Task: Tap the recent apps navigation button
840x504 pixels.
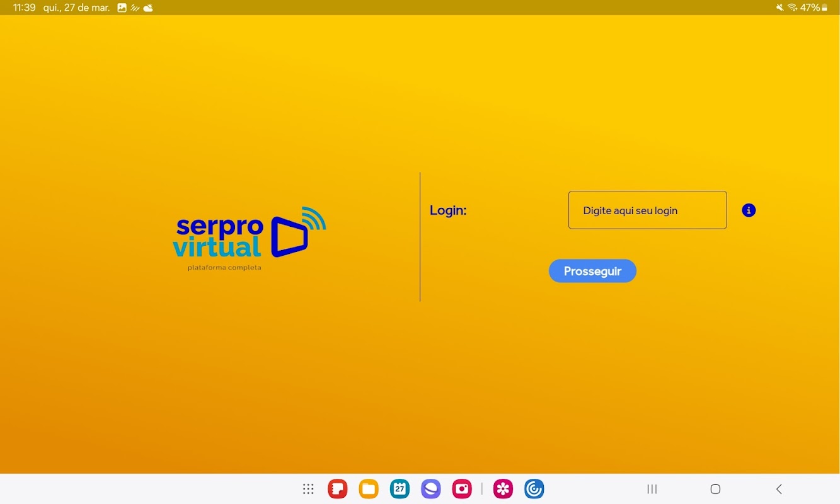Action: 652,489
